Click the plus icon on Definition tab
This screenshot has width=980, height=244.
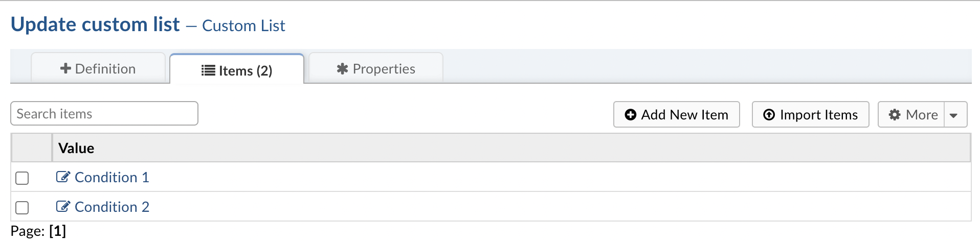pos(65,68)
